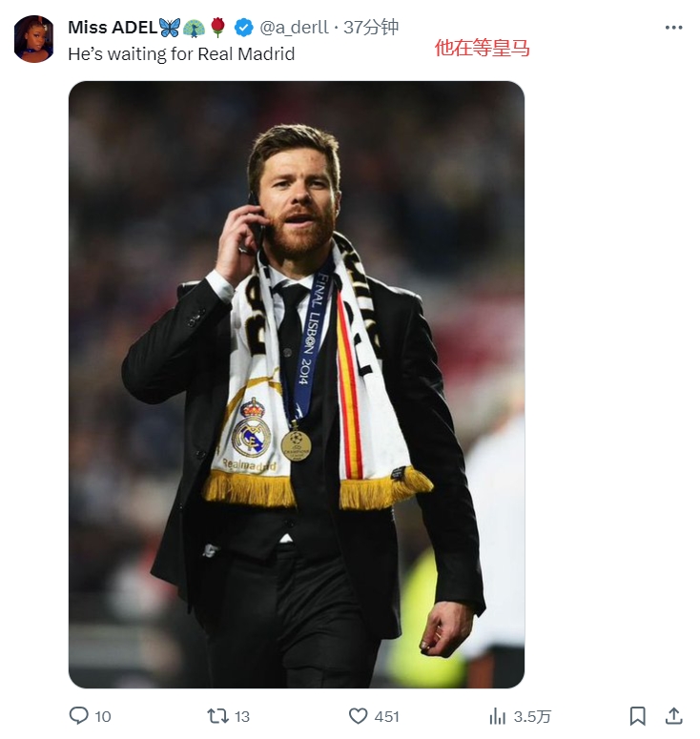The height and width of the screenshot is (739, 700).
Task: Open the view analytics bar chart icon
Action: coord(497,715)
